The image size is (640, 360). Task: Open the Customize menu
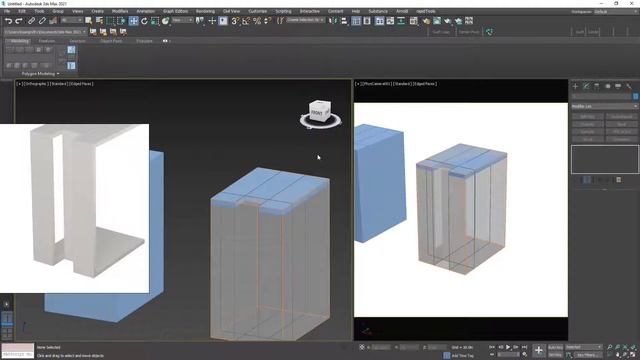pos(258,11)
